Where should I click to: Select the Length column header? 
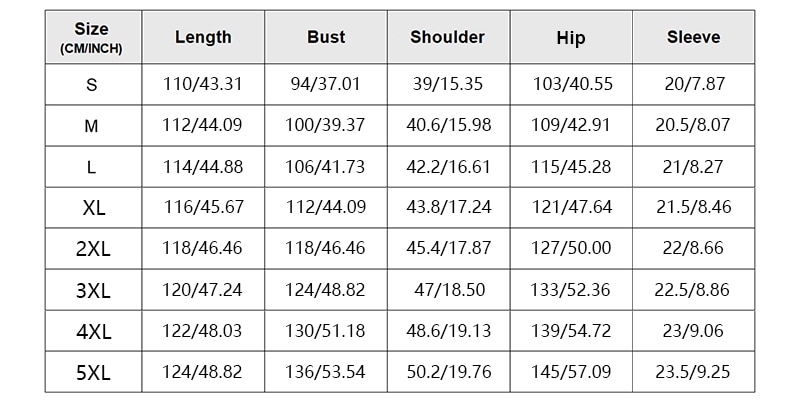(203, 37)
